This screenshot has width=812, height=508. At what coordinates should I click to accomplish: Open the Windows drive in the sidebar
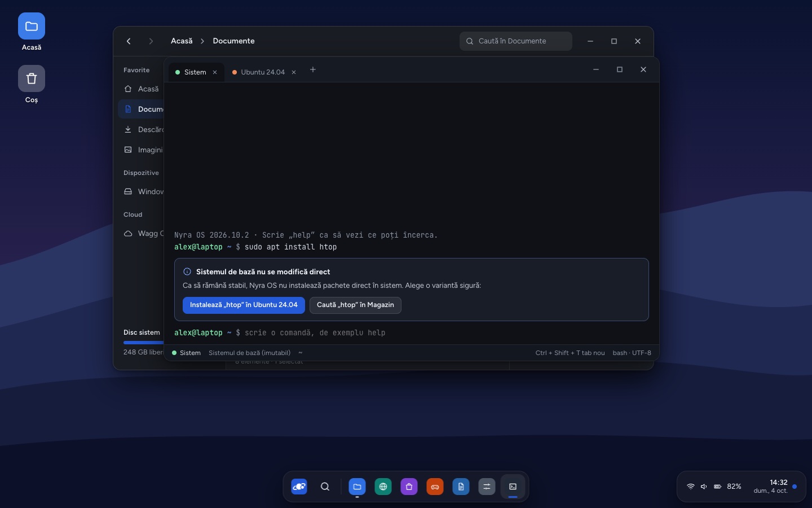(141, 192)
